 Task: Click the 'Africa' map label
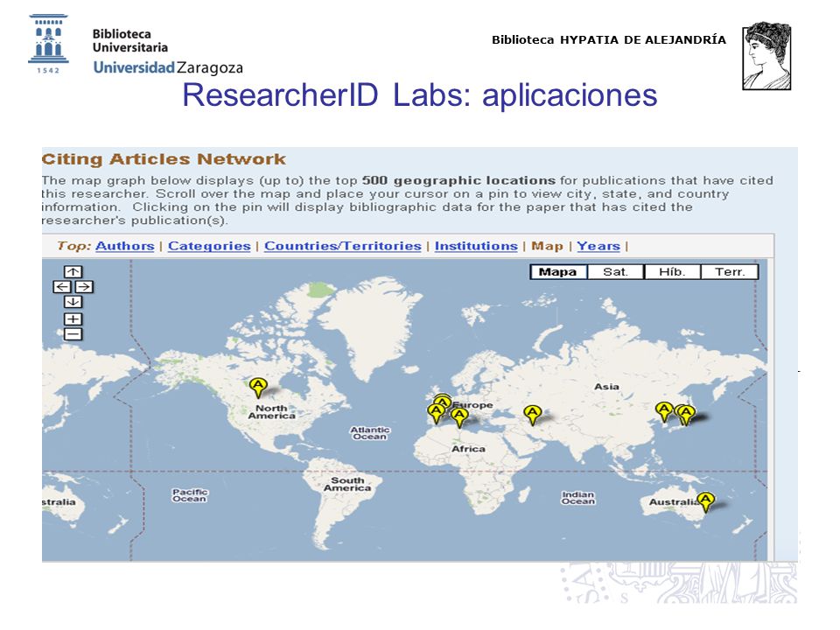(x=468, y=449)
